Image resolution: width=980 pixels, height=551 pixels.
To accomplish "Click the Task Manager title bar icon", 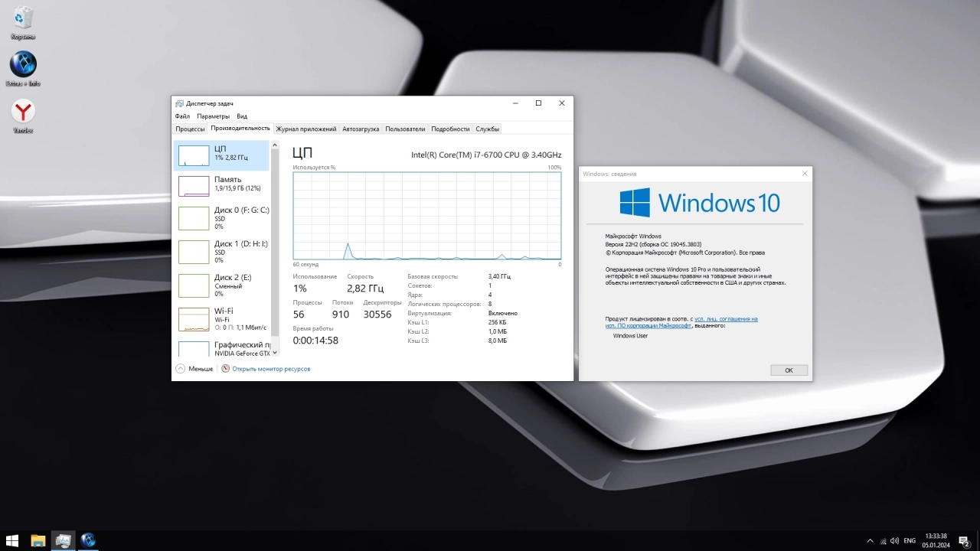I will (x=179, y=103).
